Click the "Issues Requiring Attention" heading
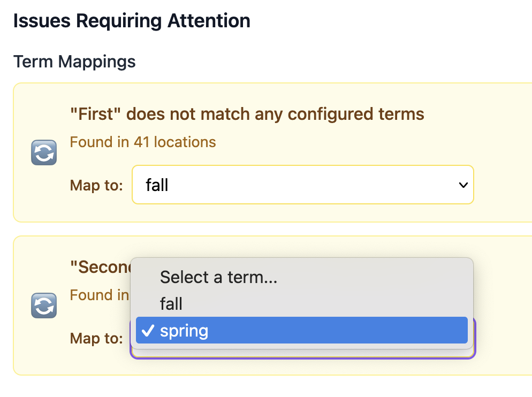The image size is (532, 397). tap(132, 21)
